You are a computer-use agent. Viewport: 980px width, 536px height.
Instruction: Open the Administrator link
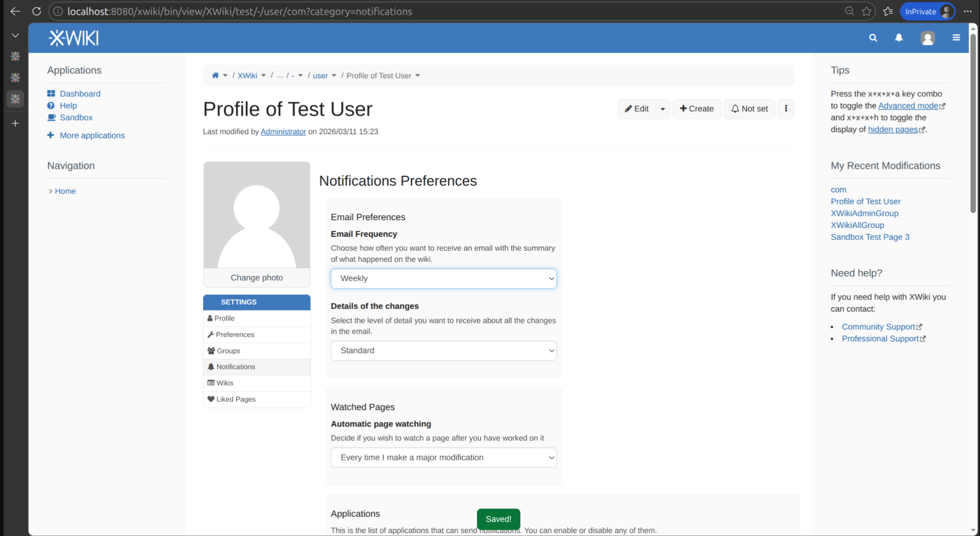(x=283, y=131)
